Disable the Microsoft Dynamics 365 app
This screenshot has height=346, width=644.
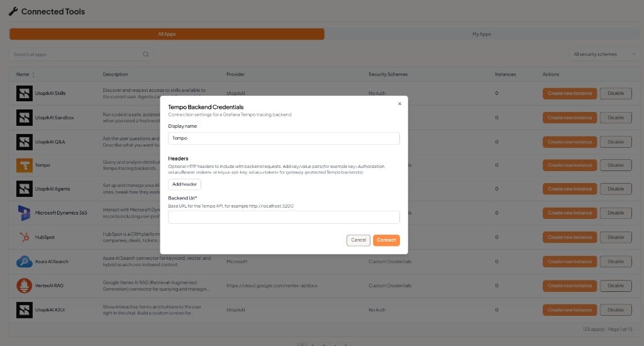[x=616, y=213]
